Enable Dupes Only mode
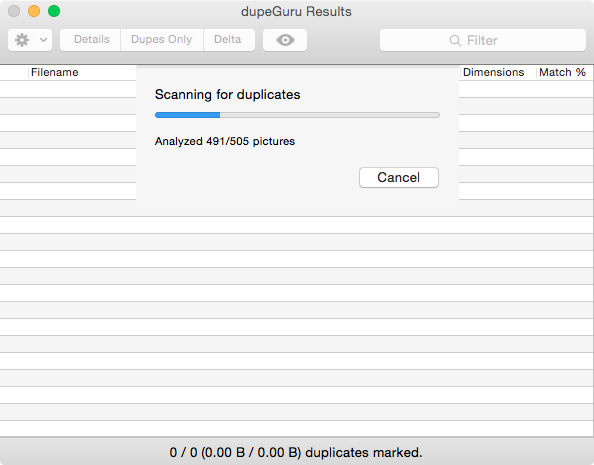The width and height of the screenshot is (594, 465). pyautogui.click(x=162, y=40)
